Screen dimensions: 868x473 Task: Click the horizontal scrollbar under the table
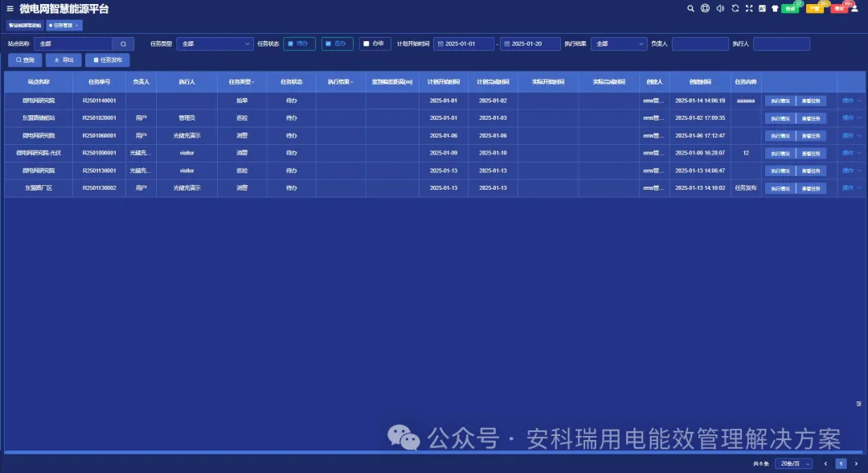point(433,453)
